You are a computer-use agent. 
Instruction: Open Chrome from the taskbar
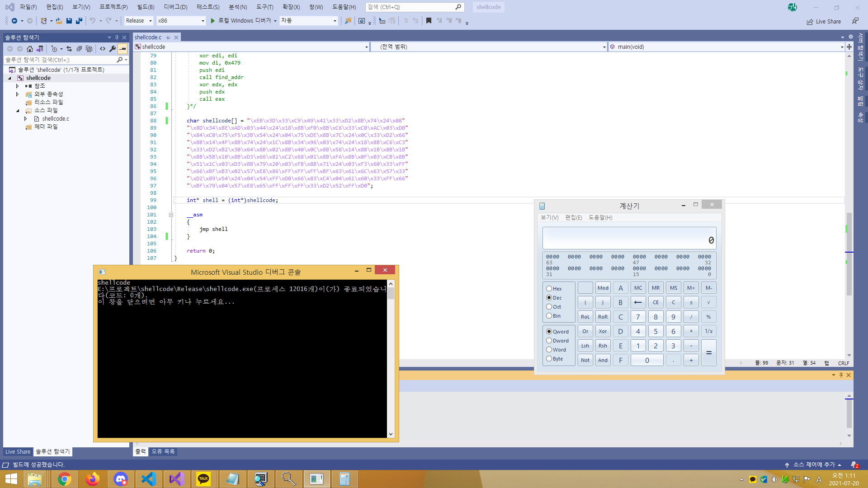(x=64, y=479)
